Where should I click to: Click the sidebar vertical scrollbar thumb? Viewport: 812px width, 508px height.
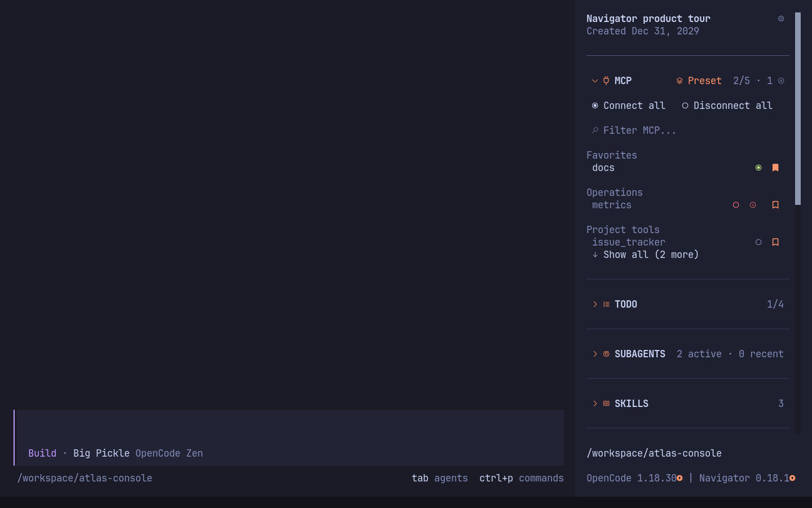click(798, 108)
